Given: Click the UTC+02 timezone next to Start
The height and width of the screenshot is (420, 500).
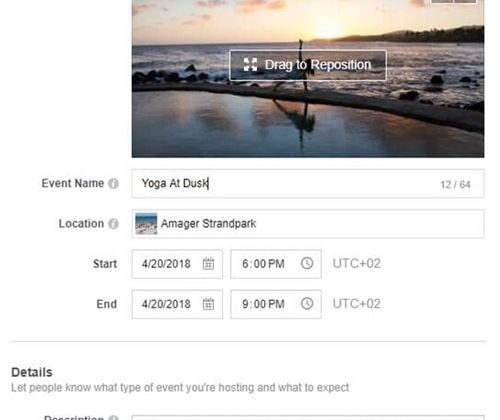Looking at the screenshot, I should pyautogui.click(x=356, y=263).
